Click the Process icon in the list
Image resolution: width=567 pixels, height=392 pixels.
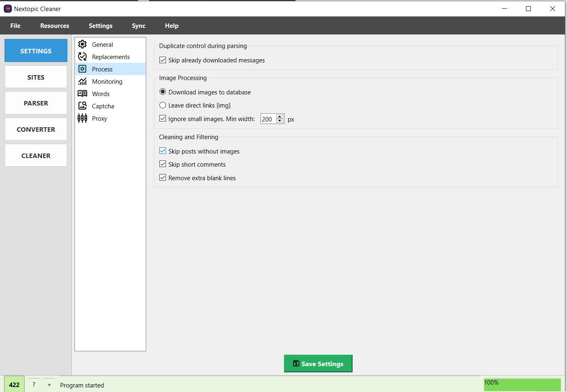pos(83,69)
